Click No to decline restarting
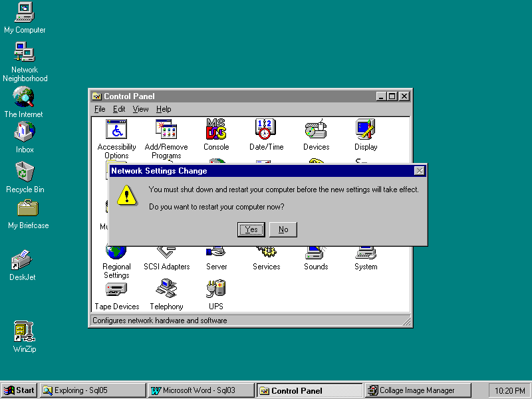 click(283, 229)
